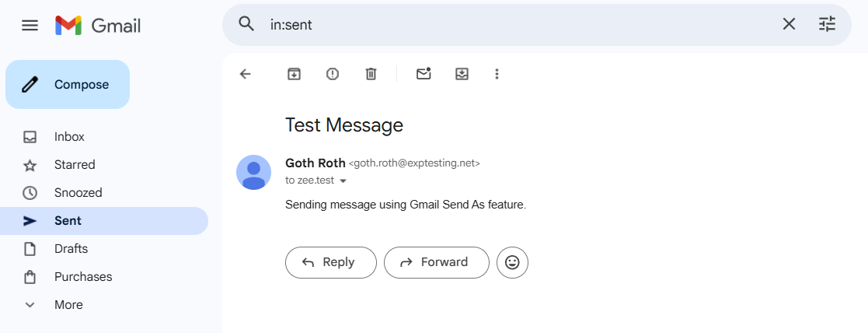Report this message as spam
The image size is (868, 333).
coord(333,74)
